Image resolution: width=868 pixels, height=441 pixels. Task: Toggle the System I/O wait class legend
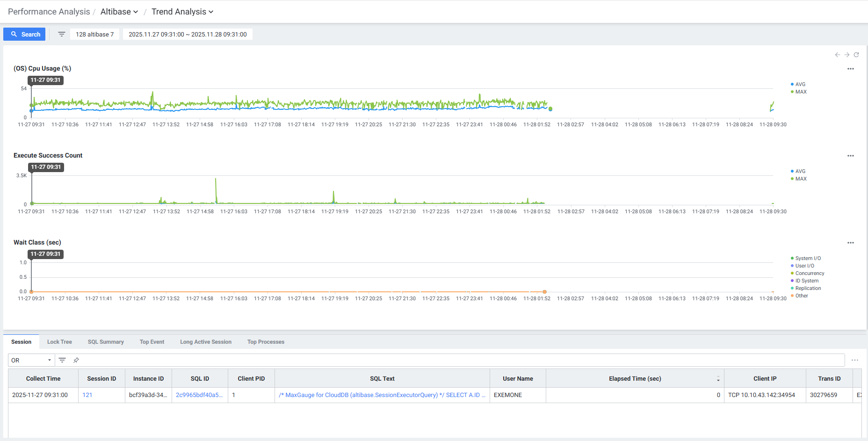click(x=807, y=259)
